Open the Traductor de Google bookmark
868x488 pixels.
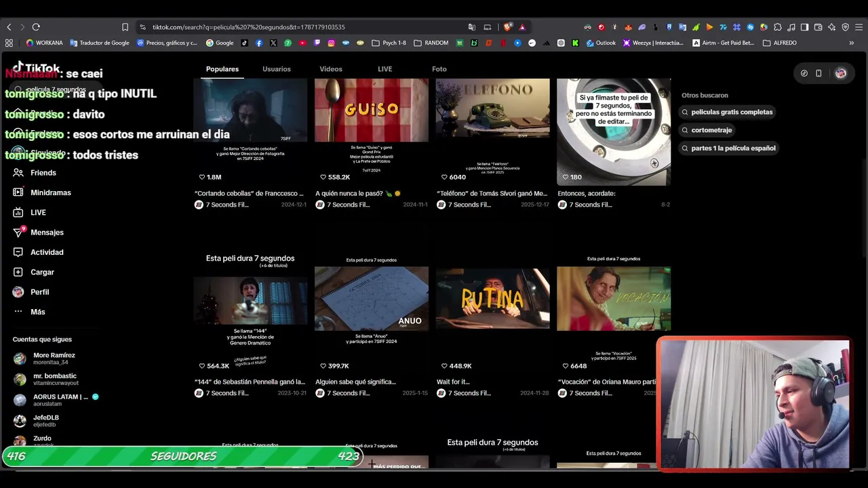(x=100, y=43)
